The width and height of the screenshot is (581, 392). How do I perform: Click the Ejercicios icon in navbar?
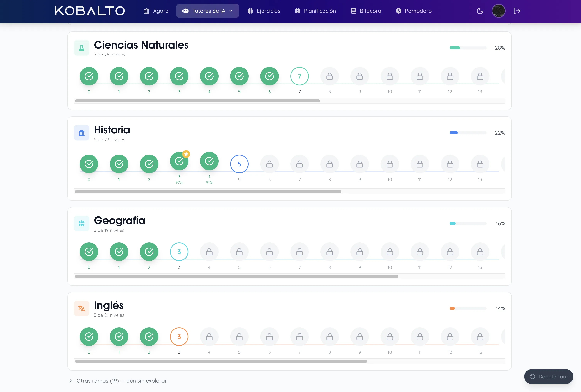(250, 11)
